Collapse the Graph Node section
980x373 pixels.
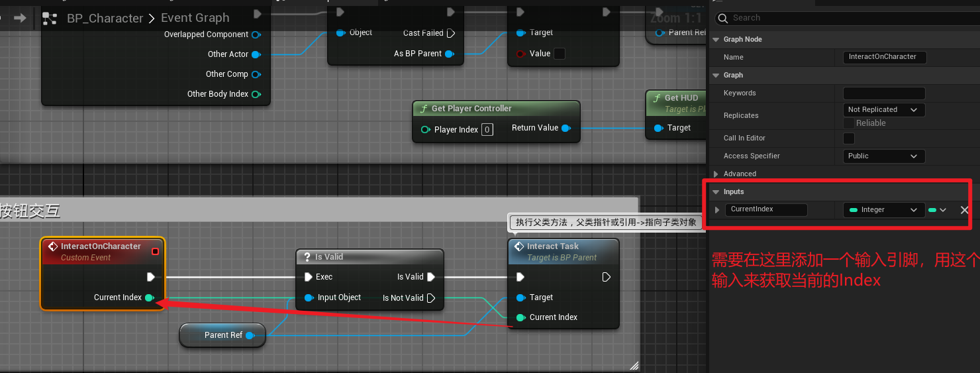point(716,40)
